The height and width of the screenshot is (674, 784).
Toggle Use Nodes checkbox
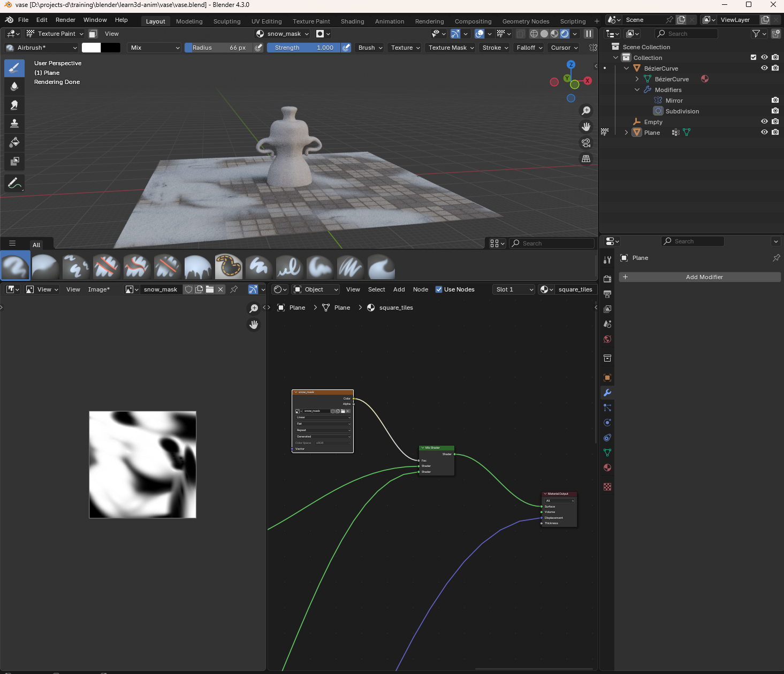coord(439,289)
